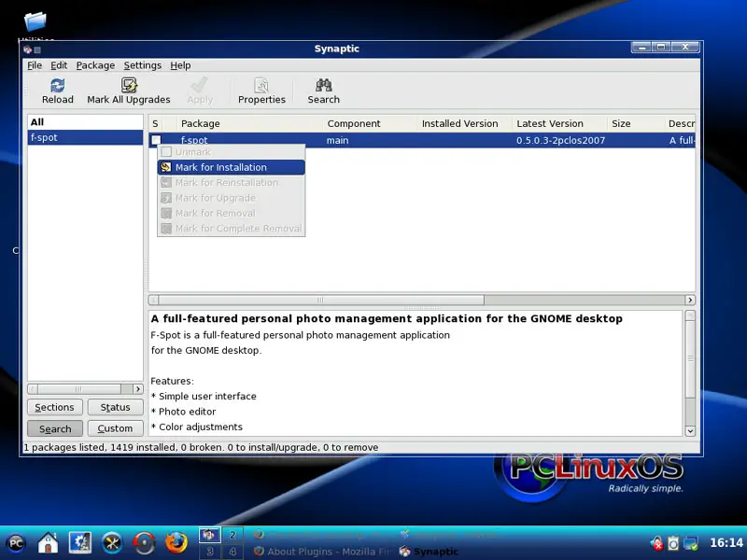The height and width of the screenshot is (560, 747).
Task: Select Unmark in the context menu
Action: tap(231, 152)
